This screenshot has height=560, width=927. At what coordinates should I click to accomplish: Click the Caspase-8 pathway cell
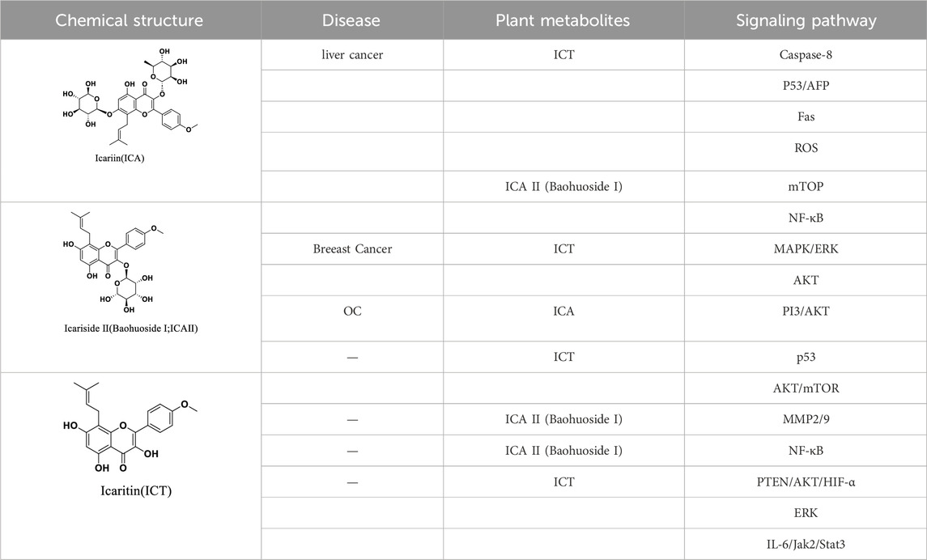806,55
